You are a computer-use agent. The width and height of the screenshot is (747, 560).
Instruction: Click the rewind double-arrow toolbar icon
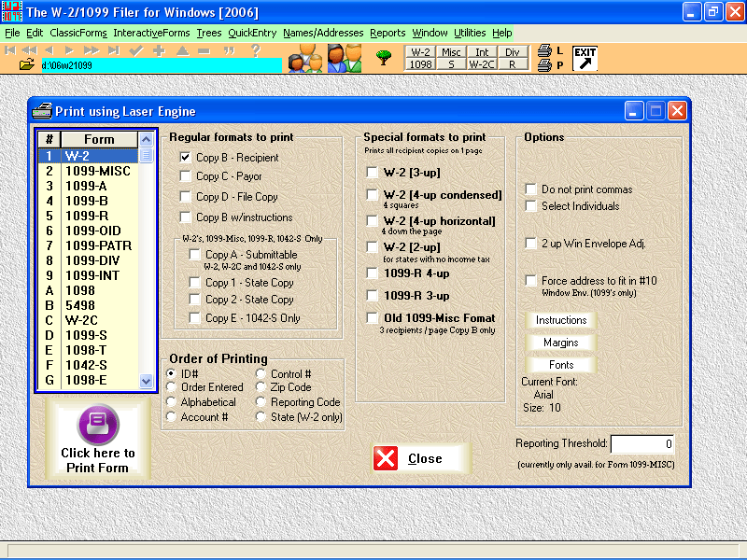point(30,50)
